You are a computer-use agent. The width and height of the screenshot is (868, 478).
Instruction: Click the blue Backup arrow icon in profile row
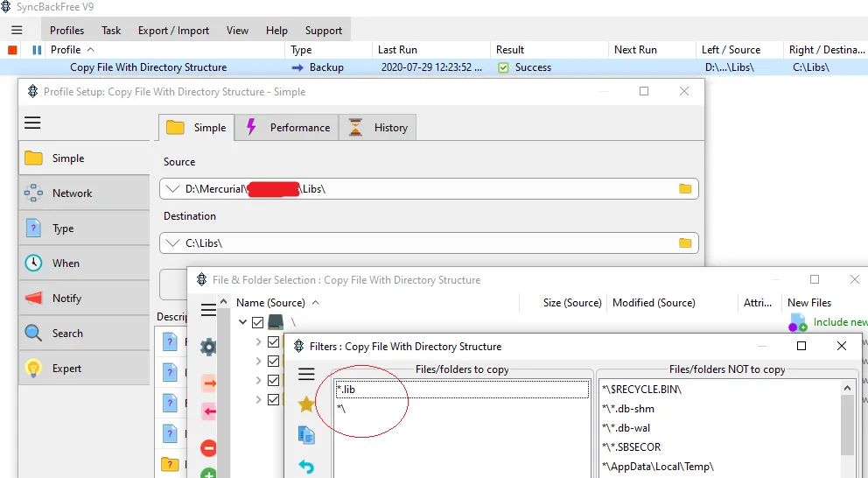[x=297, y=67]
